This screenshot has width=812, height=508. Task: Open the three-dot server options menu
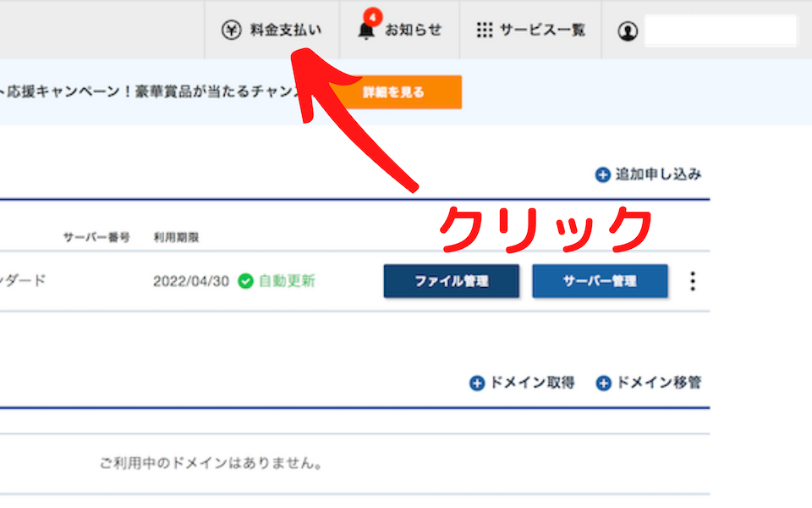pos(693,281)
